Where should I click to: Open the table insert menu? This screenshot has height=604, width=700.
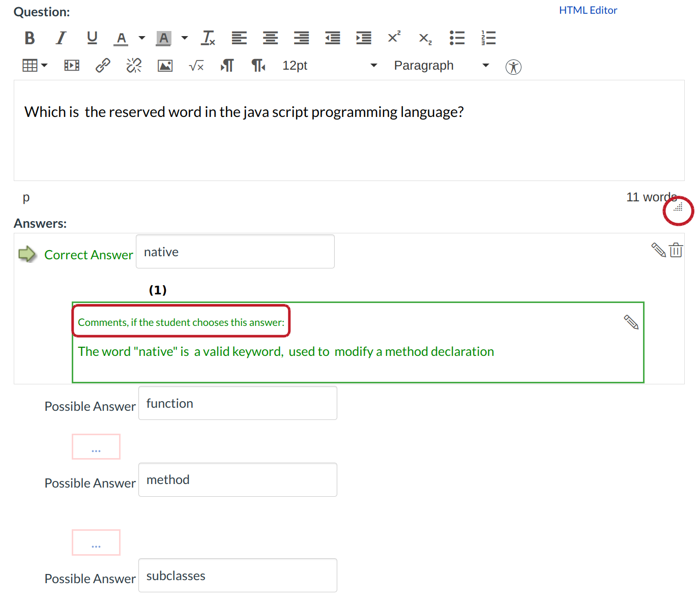pos(35,66)
